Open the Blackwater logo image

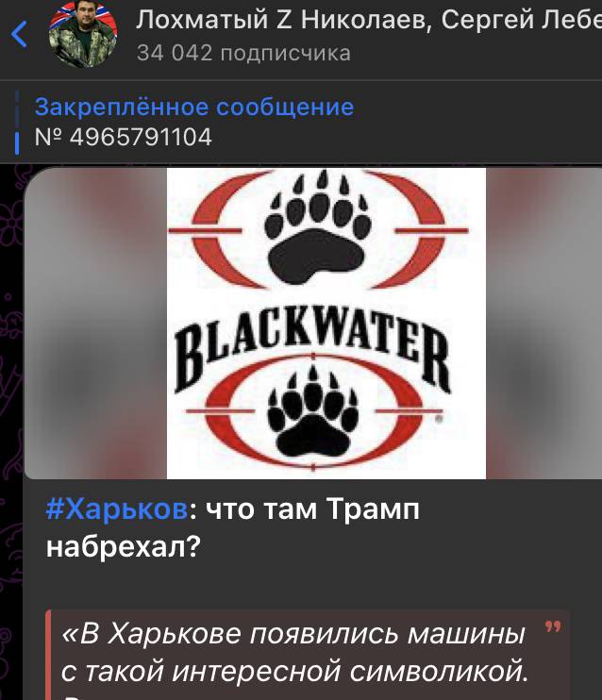(x=326, y=324)
